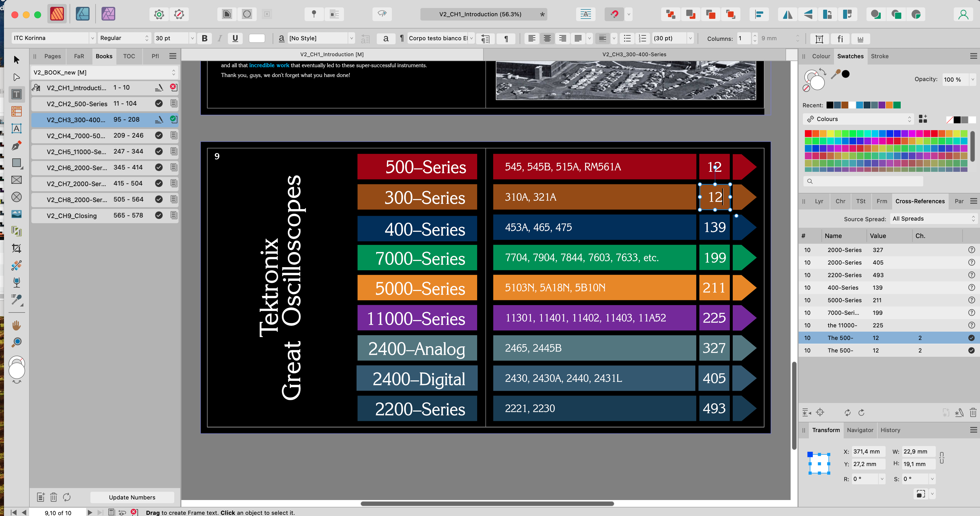The height and width of the screenshot is (516, 980).
Task: Switch to the Navigator panel tab
Action: click(x=860, y=430)
